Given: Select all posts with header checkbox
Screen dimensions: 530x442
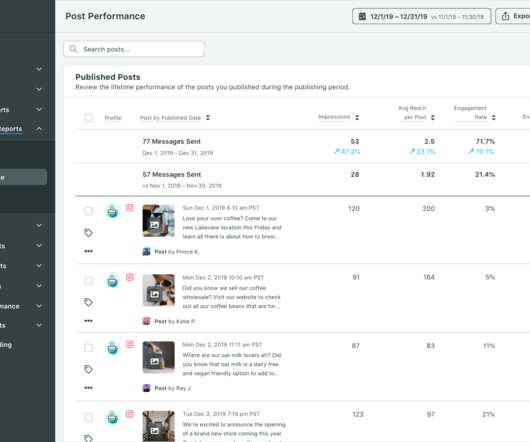Looking at the screenshot, I should (x=89, y=118).
